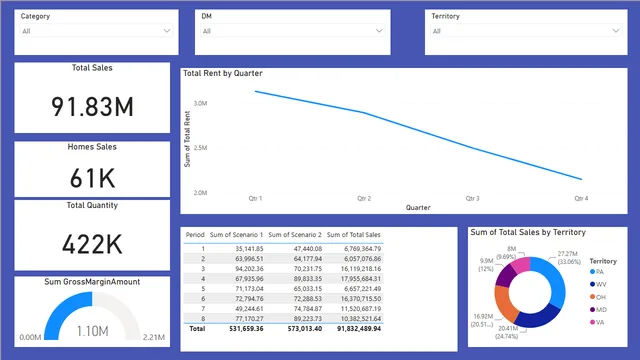The width and height of the screenshot is (640, 360).
Task: Sort by Sum of Scenario 2 header
Action: click(x=295, y=235)
